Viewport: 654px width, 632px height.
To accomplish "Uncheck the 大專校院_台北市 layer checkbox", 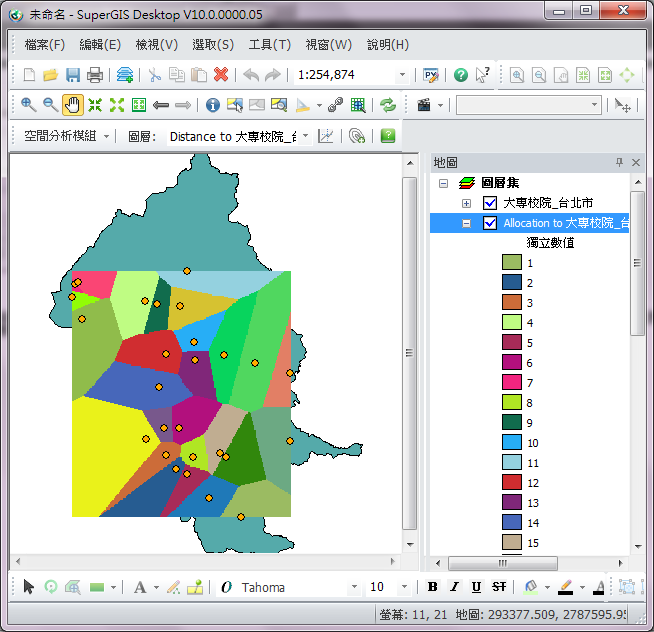I will tap(490, 203).
